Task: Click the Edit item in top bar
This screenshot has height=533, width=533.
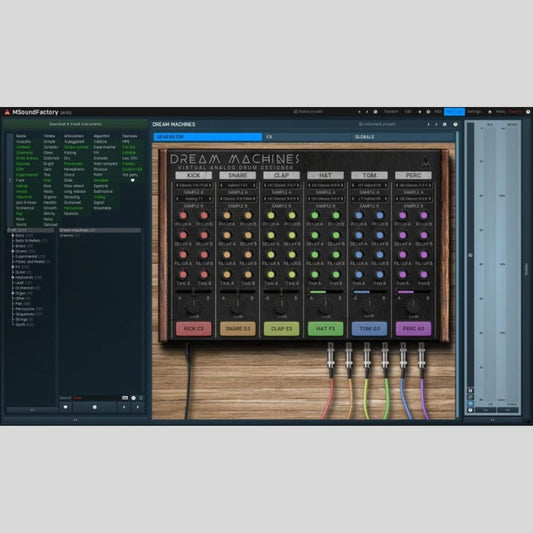Action: [x=408, y=112]
